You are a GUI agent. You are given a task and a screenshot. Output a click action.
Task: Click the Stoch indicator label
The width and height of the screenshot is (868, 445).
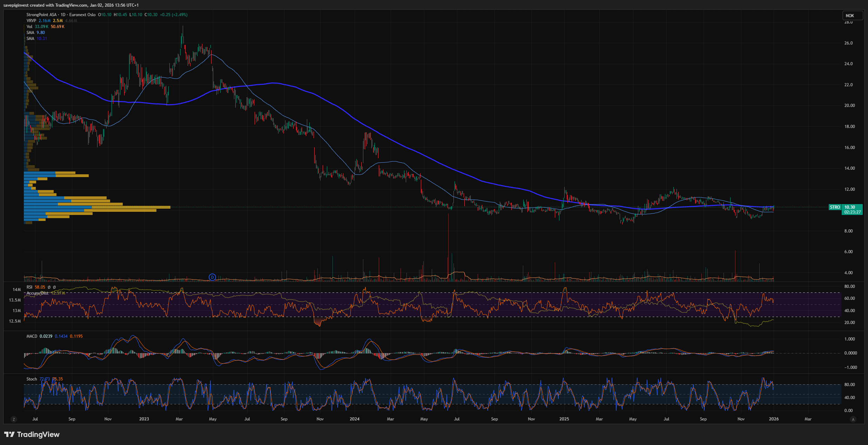click(32, 379)
